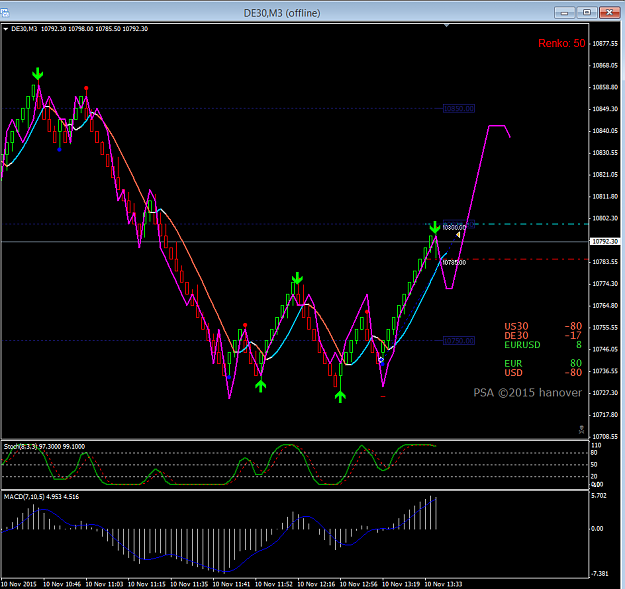625x589 pixels.
Task: Click the green 'EUR' currency label
Action: pos(513,363)
